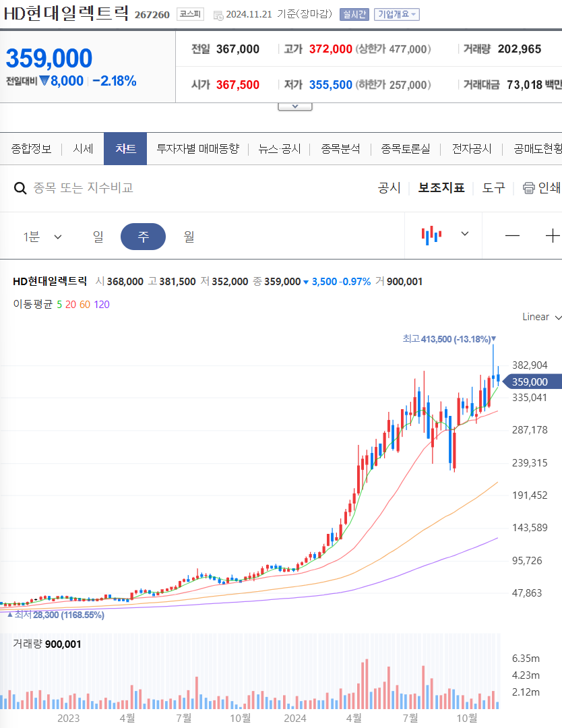
Task: Open the 뉴스·공시 tab
Action: [x=280, y=148]
